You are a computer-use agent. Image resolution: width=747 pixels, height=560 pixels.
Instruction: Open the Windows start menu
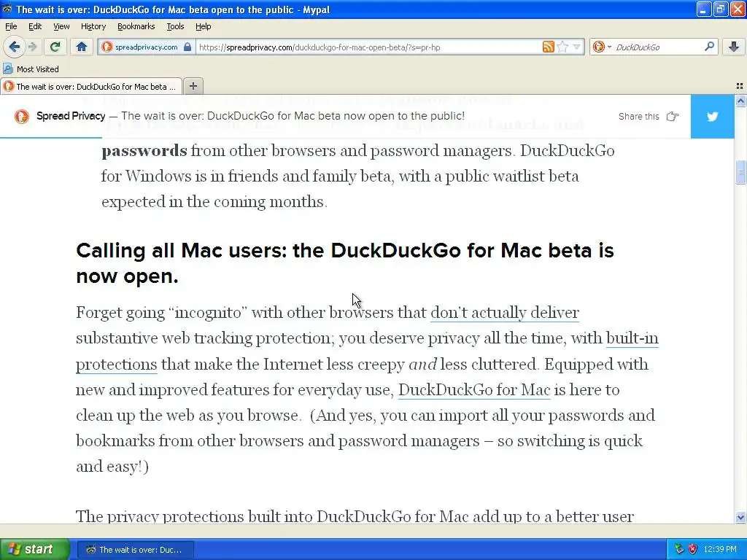[x=34, y=549]
